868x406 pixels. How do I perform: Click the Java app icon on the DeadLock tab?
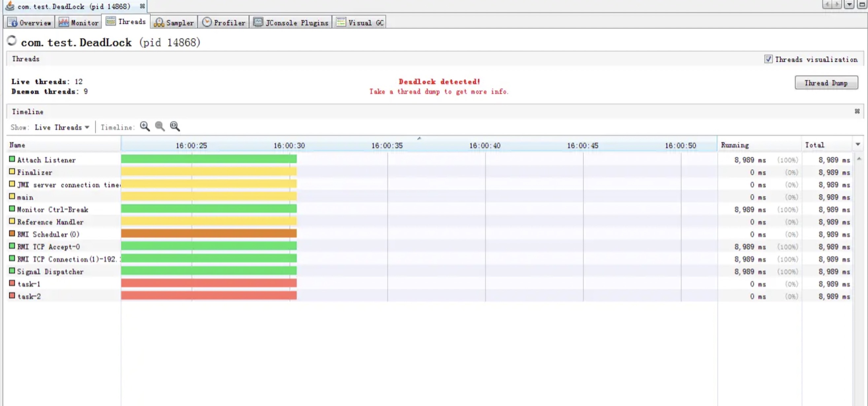(10, 6)
